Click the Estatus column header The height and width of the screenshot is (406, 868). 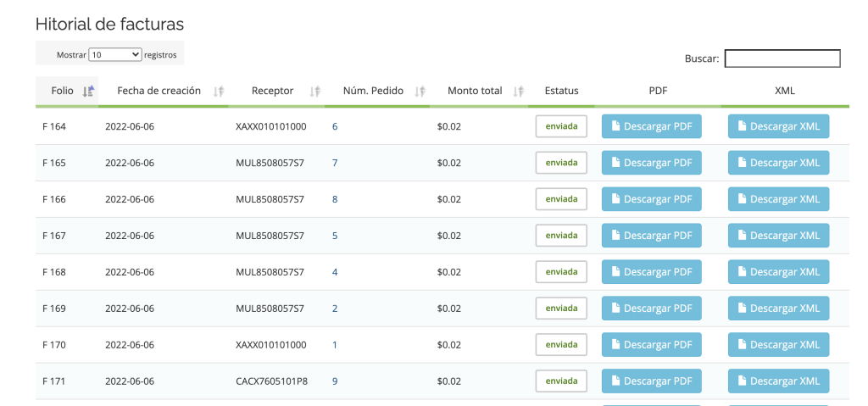point(561,91)
